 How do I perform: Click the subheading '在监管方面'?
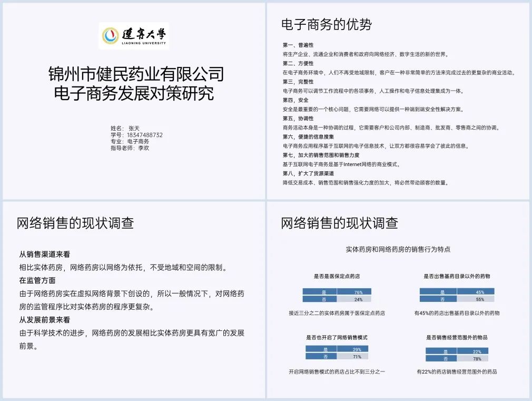coord(37,280)
